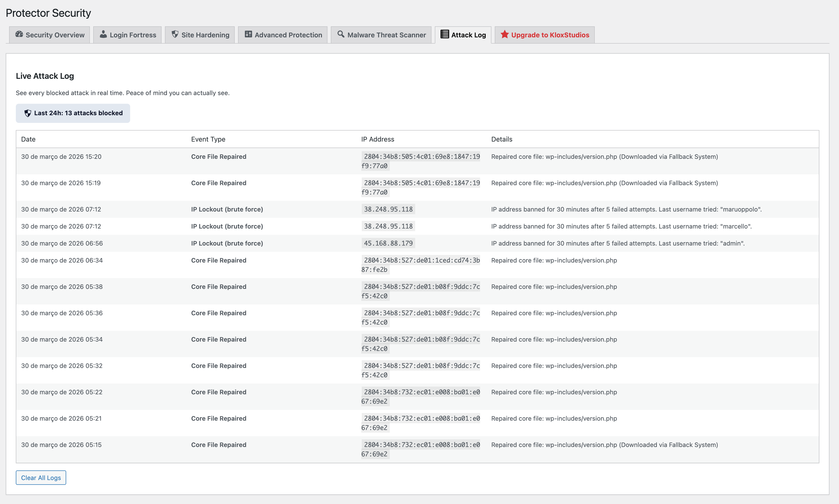Click the red Upgrade star icon
The width and height of the screenshot is (839, 504).
coord(505,34)
